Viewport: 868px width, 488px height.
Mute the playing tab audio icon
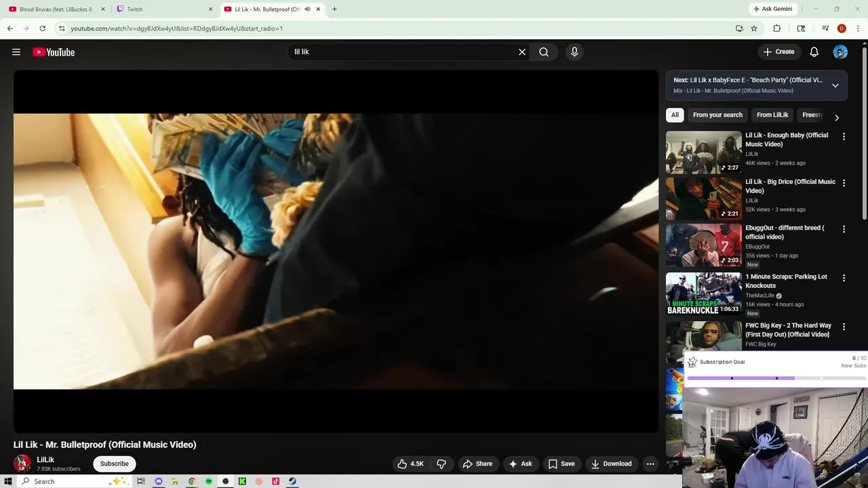coord(307,9)
